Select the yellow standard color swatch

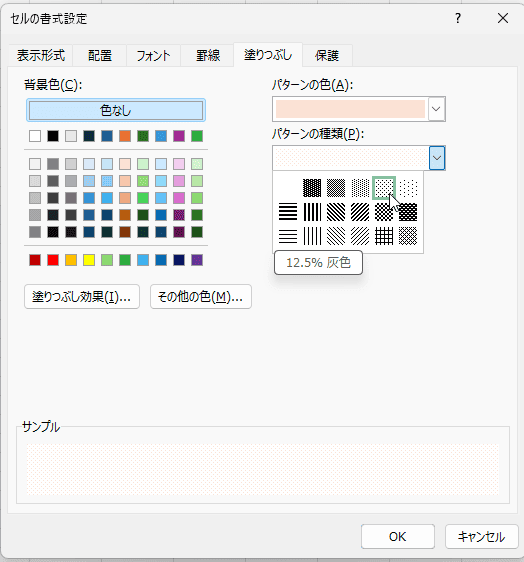89,260
